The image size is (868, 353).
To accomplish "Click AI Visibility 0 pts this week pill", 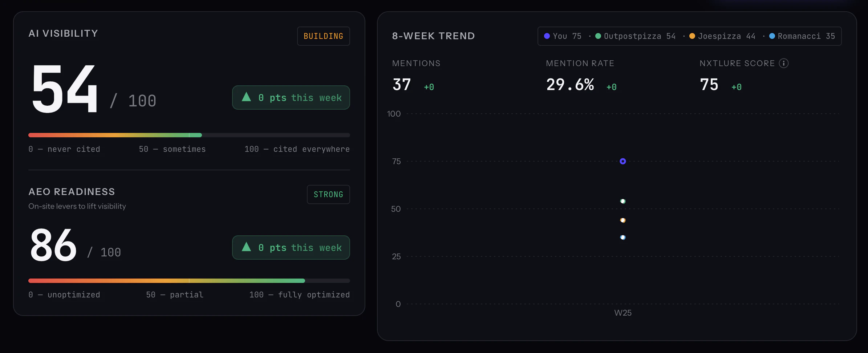I will [x=291, y=97].
